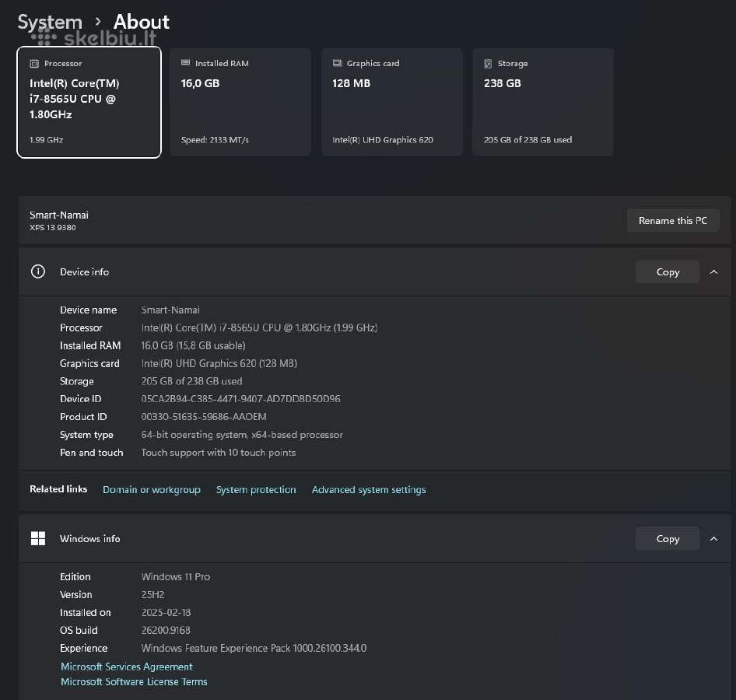The width and height of the screenshot is (736, 700).
Task: Click the Storage card disk icon
Action: [x=488, y=63]
